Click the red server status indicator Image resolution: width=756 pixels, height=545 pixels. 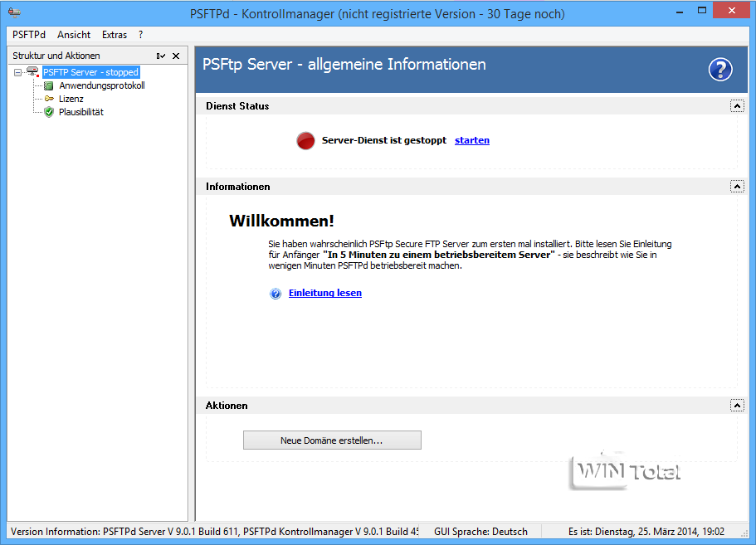(305, 141)
